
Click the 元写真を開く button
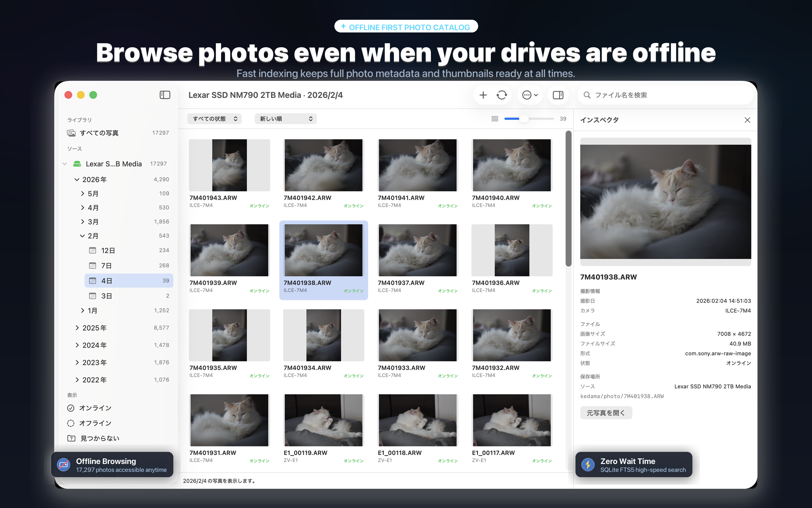click(x=606, y=413)
